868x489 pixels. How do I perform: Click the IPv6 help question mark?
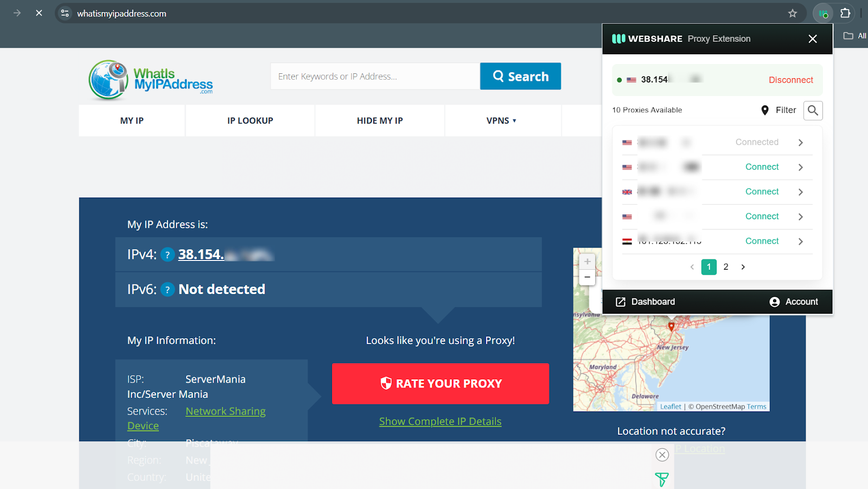click(x=168, y=290)
